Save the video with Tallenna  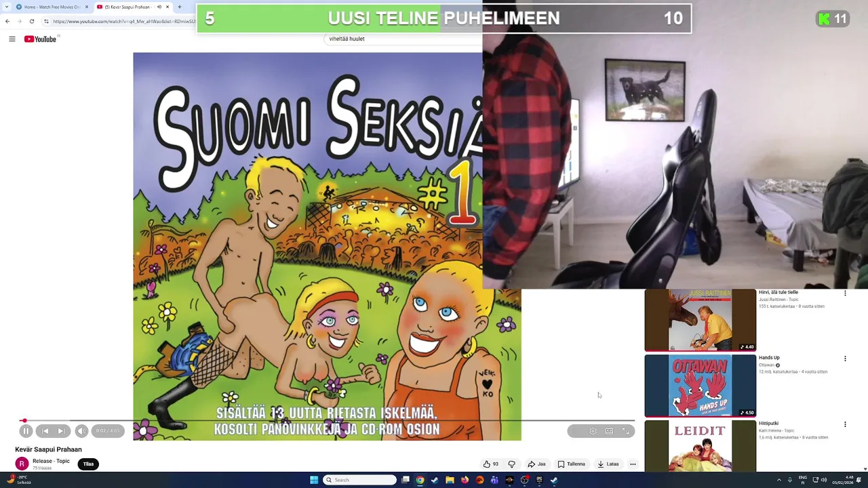571,464
